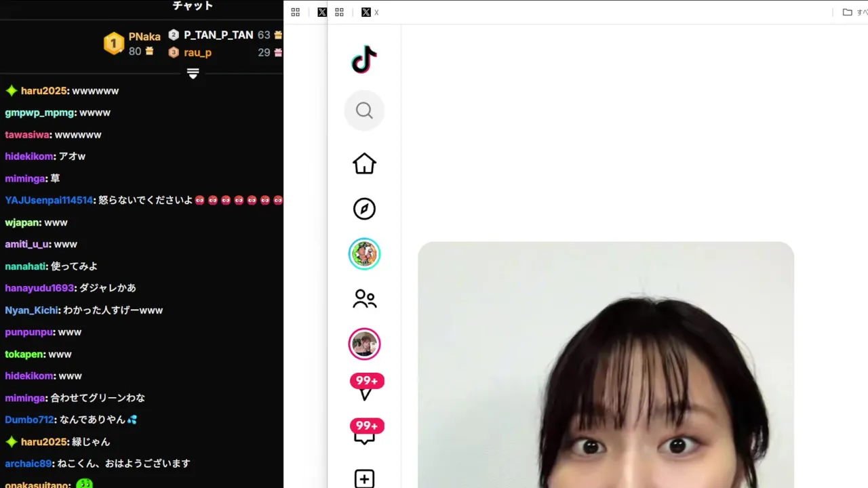Open the TikTok logo home link
Image resolution: width=868 pixels, height=488 pixels.
click(x=364, y=60)
